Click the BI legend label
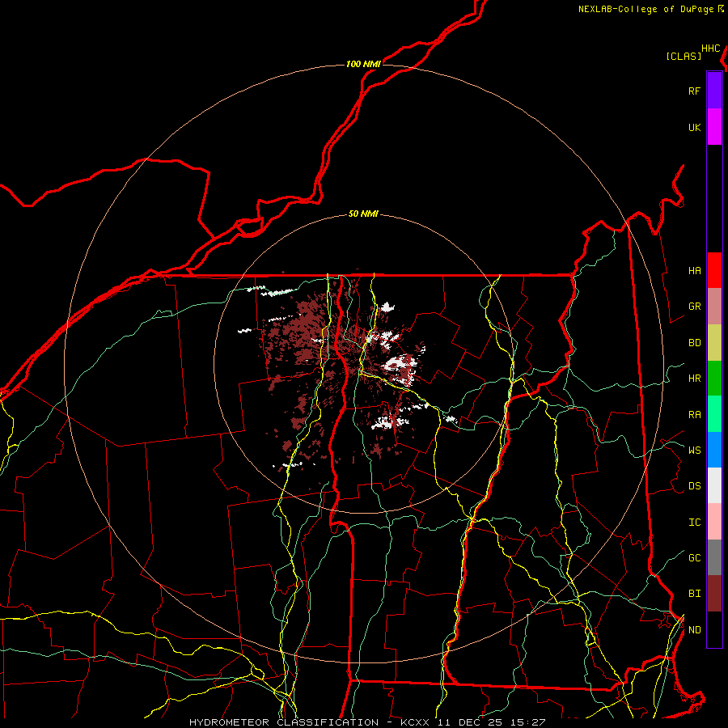 [x=694, y=594]
